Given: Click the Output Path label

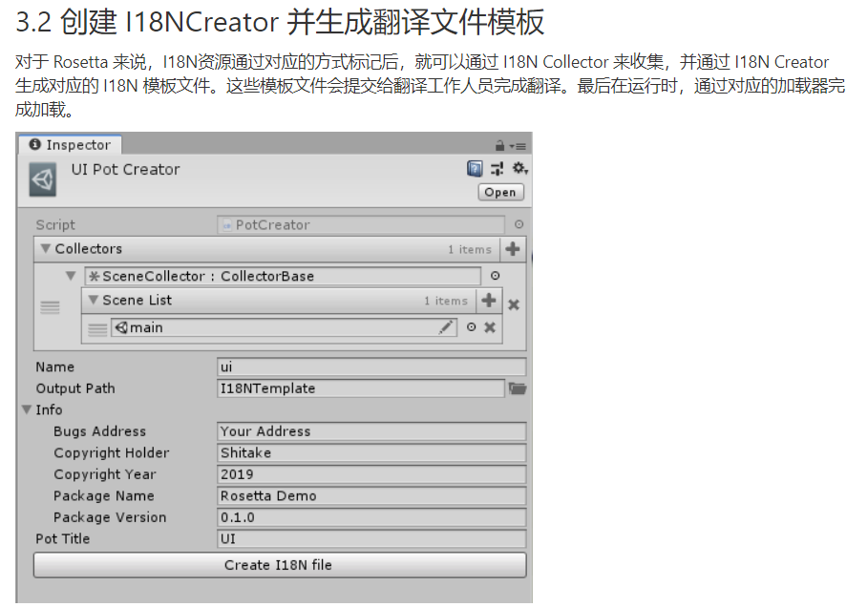Looking at the screenshot, I should pos(75,388).
